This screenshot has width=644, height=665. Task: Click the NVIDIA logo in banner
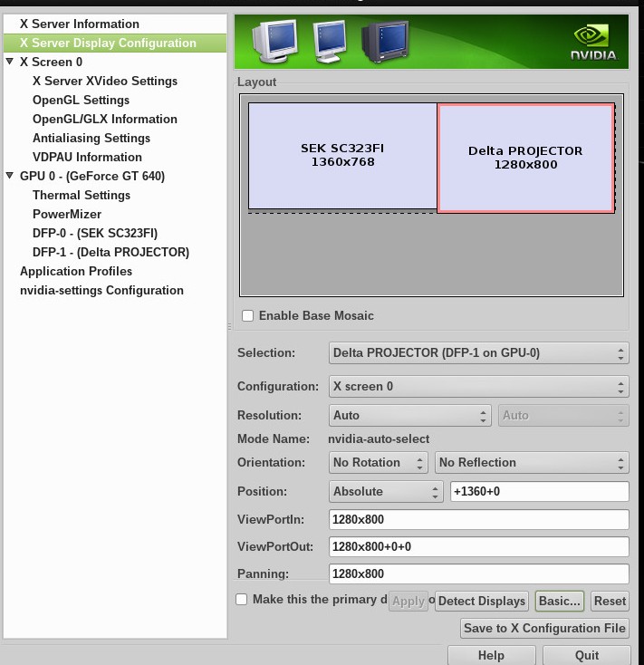point(593,43)
